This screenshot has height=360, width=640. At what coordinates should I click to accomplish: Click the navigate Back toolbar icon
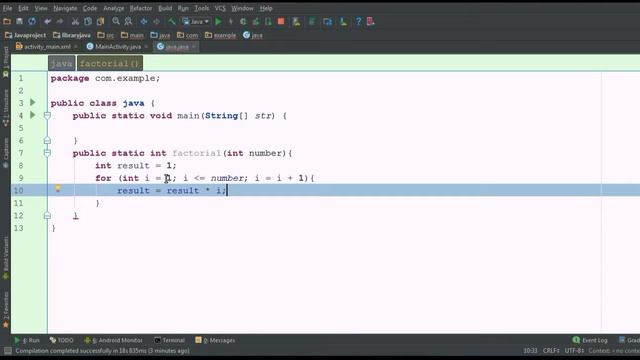tap(144, 22)
